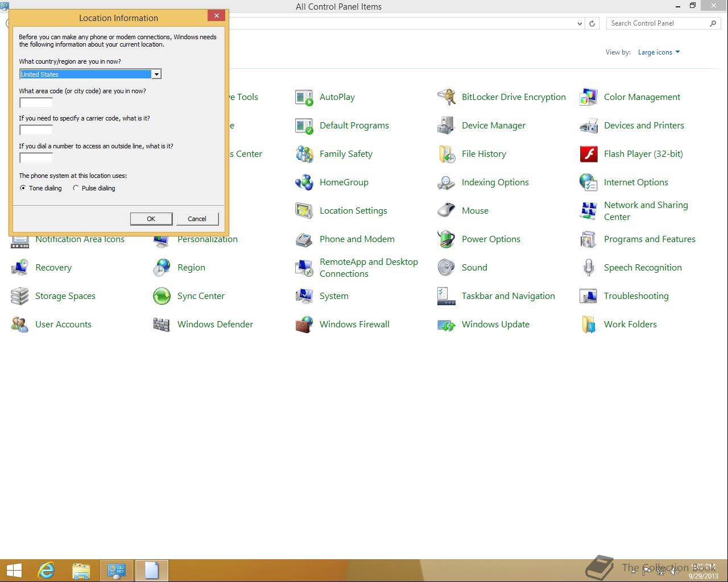Click Cancel in Location Information dialog
Image resolution: width=728 pixels, height=582 pixels.
point(197,219)
